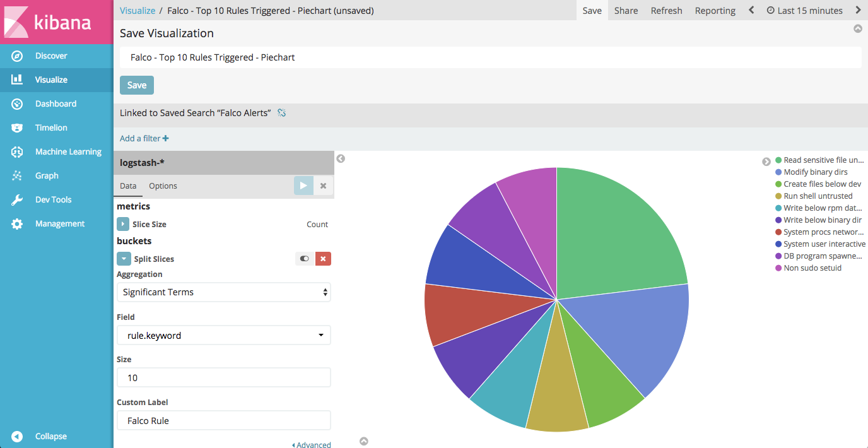Viewport: 868px width, 448px height.
Task: Click the Machine Learning icon
Action: (17, 152)
